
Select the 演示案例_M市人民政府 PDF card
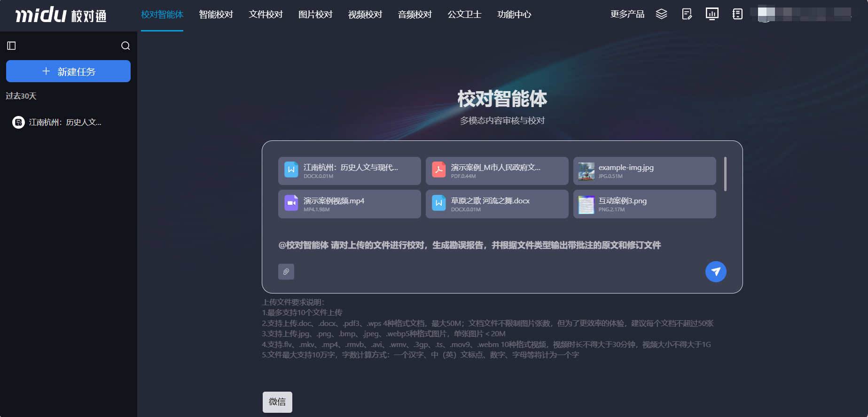pos(497,171)
